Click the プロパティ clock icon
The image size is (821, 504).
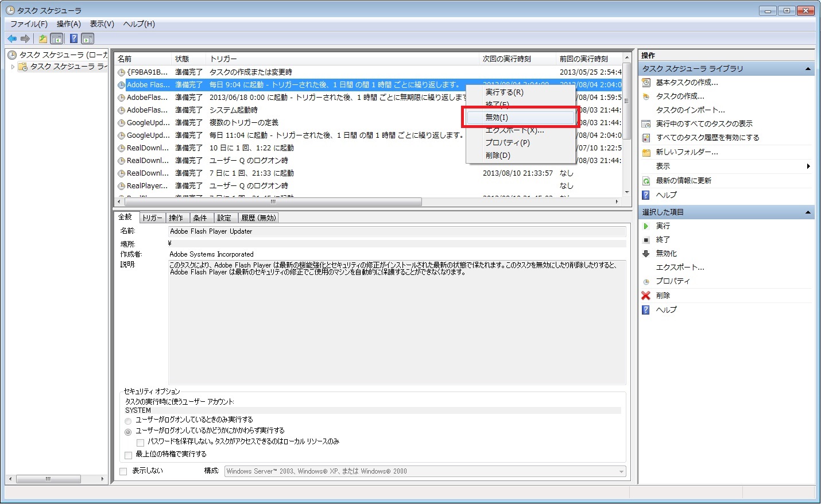(x=646, y=282)
